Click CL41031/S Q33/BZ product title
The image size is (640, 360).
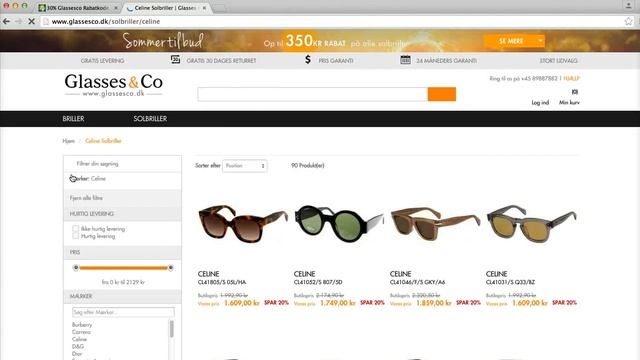point(510,282)
